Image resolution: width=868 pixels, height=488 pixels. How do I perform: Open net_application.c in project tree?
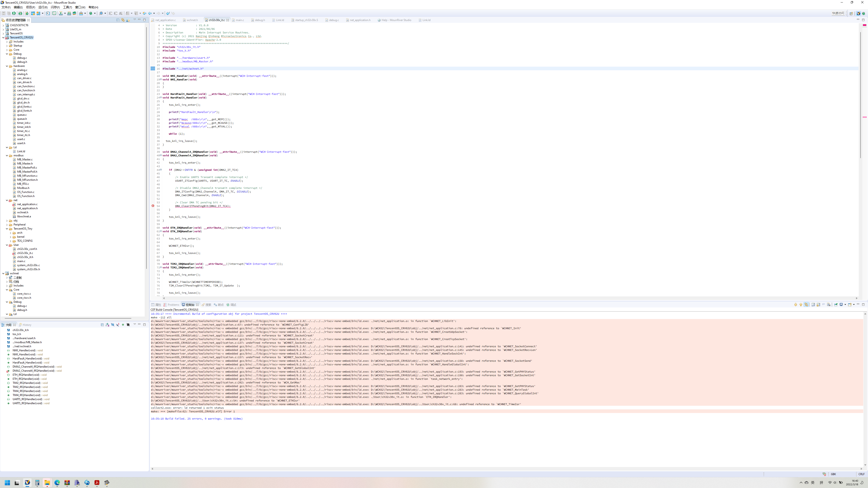tap(27, 204)
